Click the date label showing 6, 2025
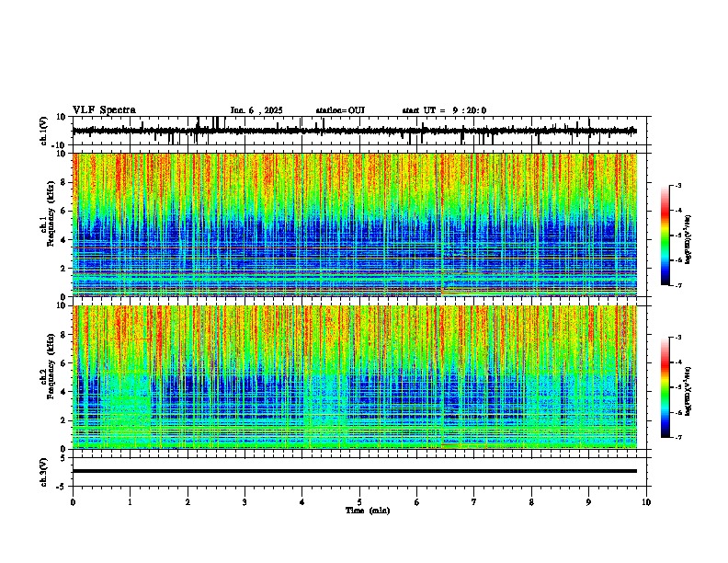 coord(256,110)
